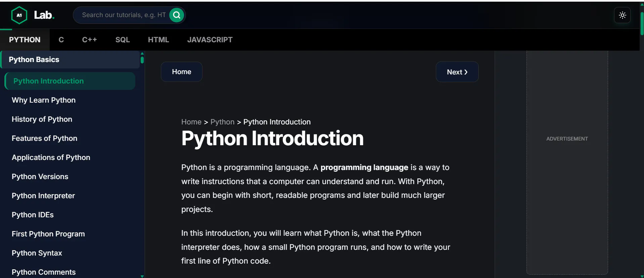Click the sidebar scroll up arrow
The image size is (644, 278).
point(142,53)
